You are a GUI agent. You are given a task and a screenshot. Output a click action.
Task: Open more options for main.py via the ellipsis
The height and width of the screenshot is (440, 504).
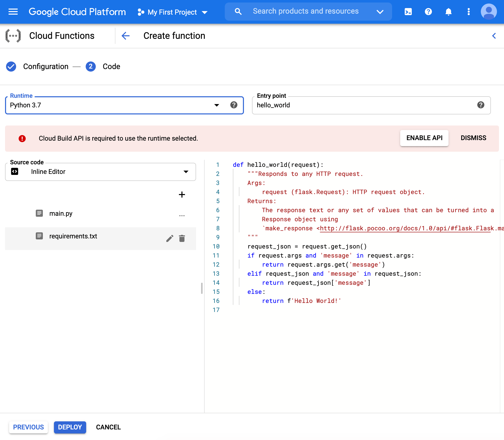point(182,215)
